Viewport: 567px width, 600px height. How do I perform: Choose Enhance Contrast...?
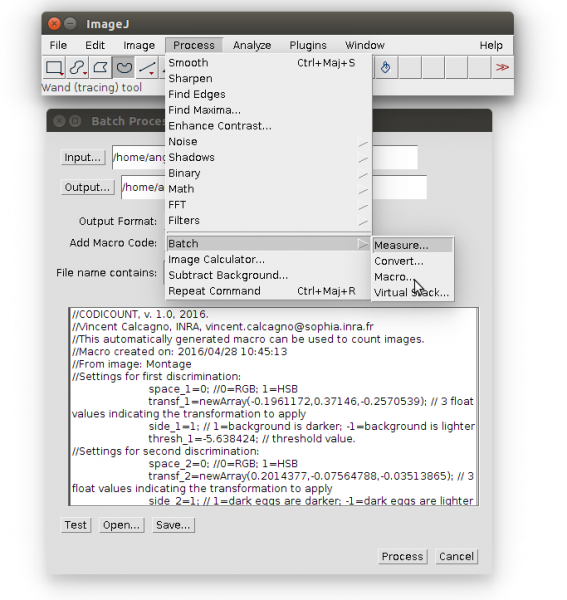coord(268,126)
